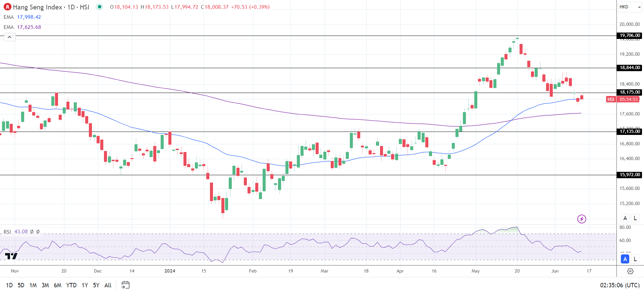Screen dimensions: 644x292
Task: Toggle log scale L on price chart
Action: point(635,218)
